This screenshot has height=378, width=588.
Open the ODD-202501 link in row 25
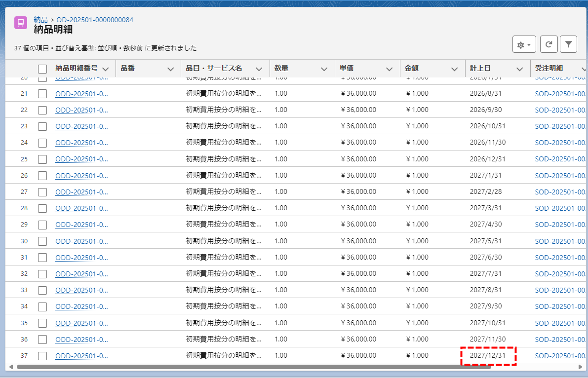click(x=81, y=159)
